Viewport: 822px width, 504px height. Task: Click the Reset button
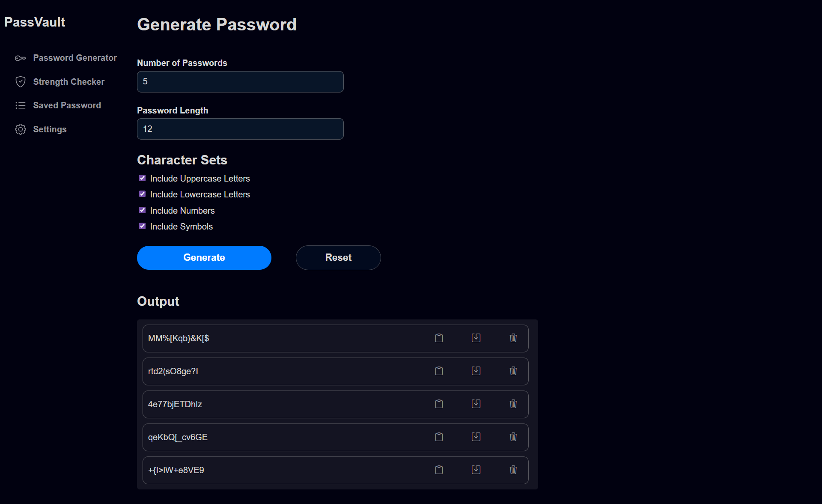[x=338, y=257]
